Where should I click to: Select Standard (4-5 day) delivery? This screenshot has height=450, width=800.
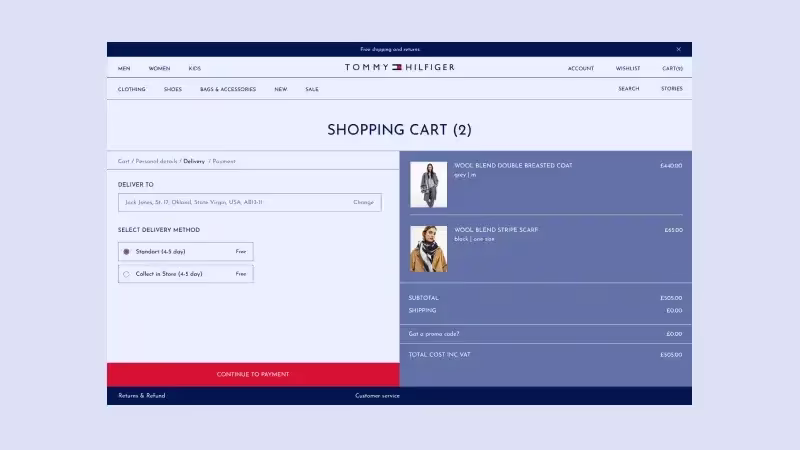pos(127,252)
